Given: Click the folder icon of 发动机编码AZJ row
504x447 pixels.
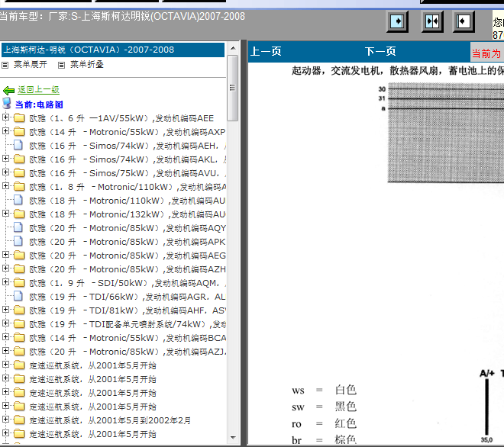Looking at the screenshot, I should [19, 352].
